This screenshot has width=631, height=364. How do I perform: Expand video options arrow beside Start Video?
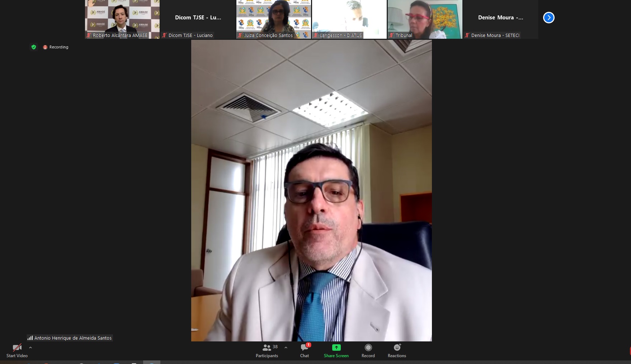click(30, 348)
